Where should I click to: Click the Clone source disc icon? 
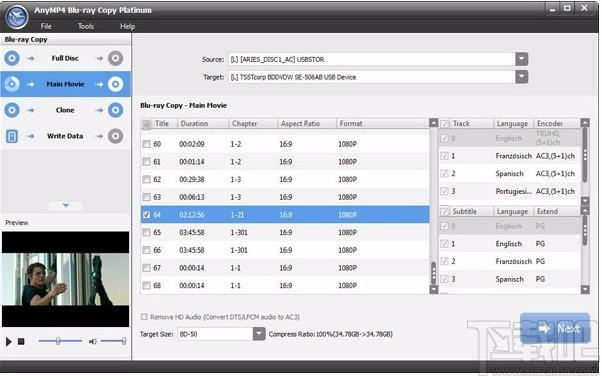[12, 110]
